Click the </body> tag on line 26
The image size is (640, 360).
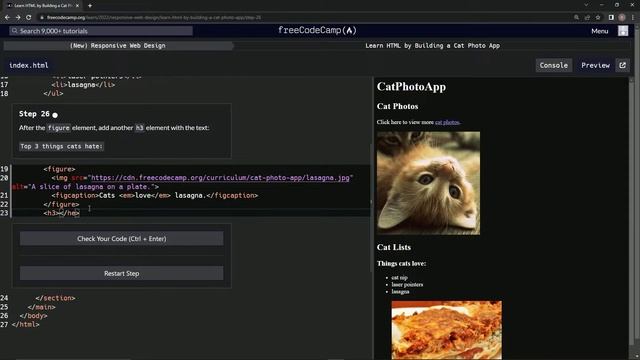pos(33,316)
